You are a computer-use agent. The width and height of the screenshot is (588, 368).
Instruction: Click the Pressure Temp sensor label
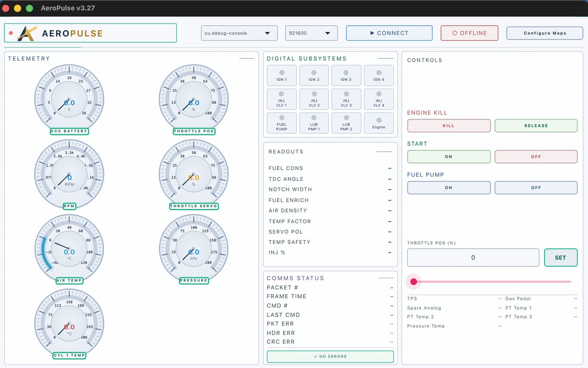coord(426,326)
